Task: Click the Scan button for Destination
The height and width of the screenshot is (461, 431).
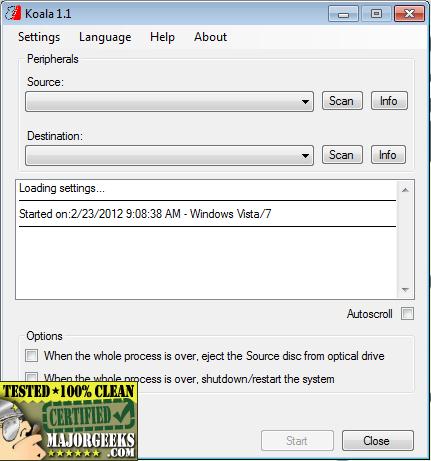Action: tap(342, 155)
